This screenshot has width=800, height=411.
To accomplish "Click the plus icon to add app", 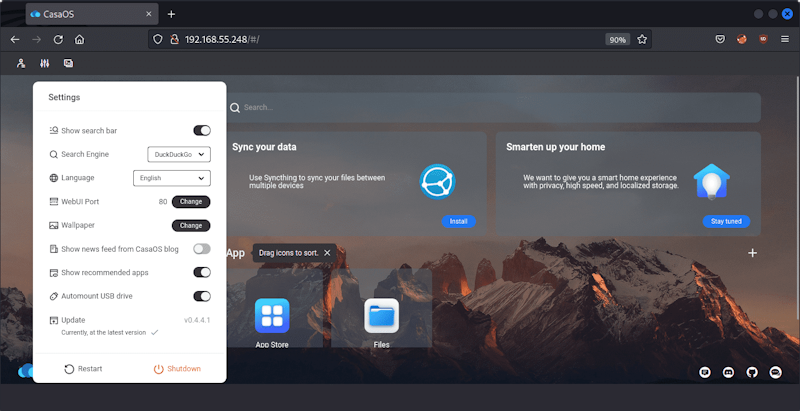I will pos(752,253).
